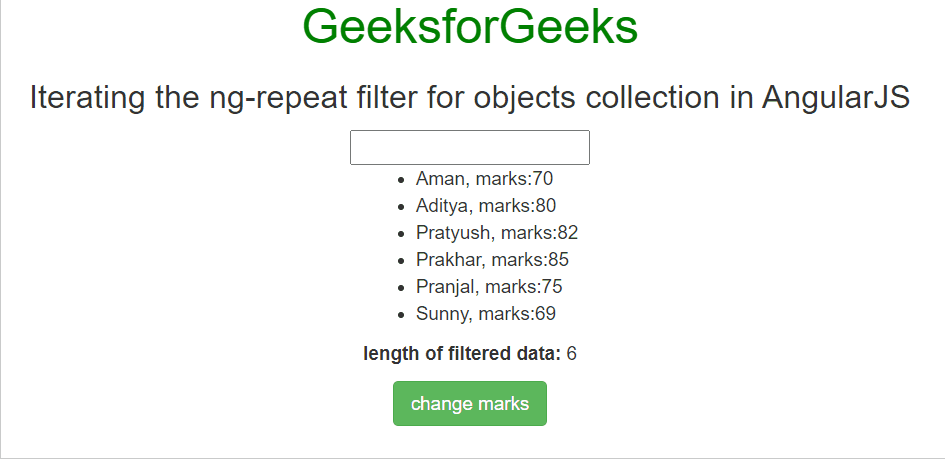This screenshot has width=945, height=459.
Task: Click the bullet beside Pranjal
Action: [x=402, y=287]
